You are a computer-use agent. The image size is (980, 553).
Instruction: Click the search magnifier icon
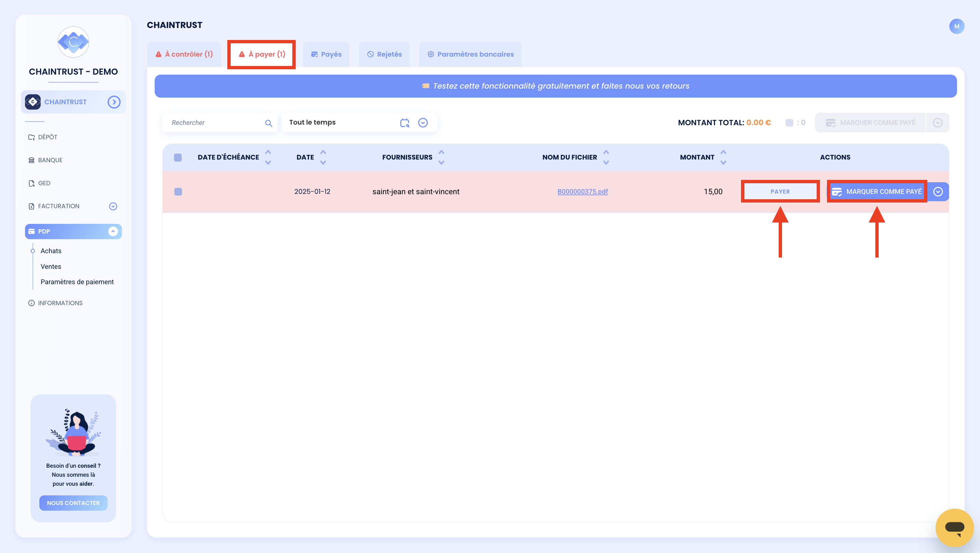tap(269, 123)
